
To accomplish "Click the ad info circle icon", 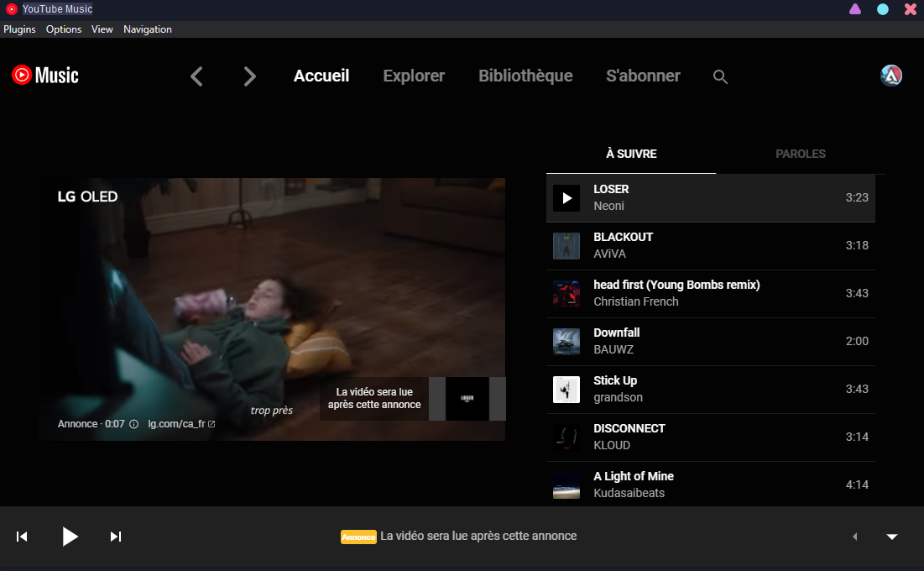I will 133,424.
